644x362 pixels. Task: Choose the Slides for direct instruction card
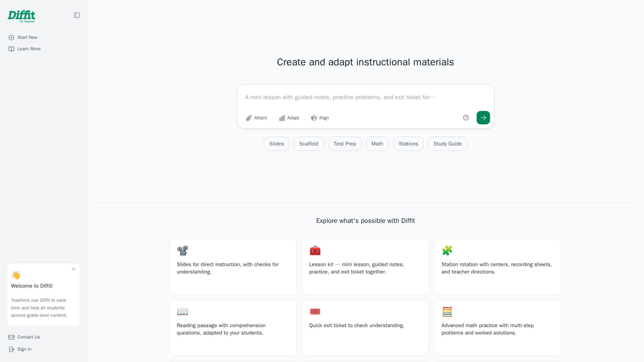pyautogui.click(x=233, y=267)
